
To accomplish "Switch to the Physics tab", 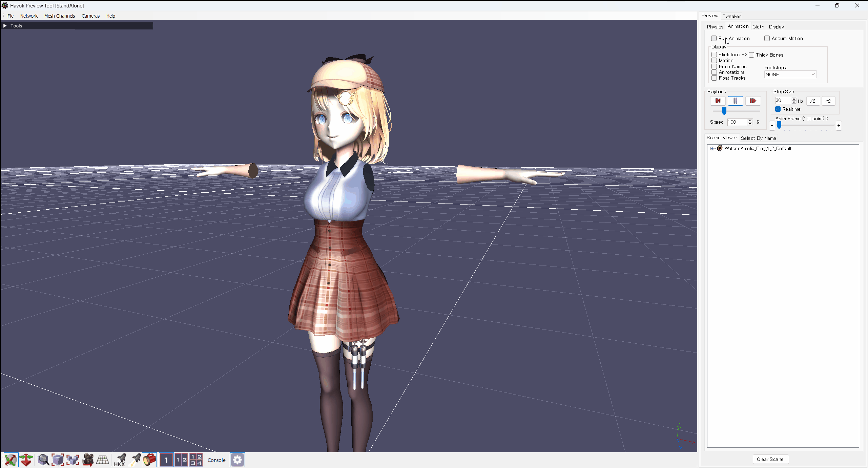I will [x=715, y=27].
